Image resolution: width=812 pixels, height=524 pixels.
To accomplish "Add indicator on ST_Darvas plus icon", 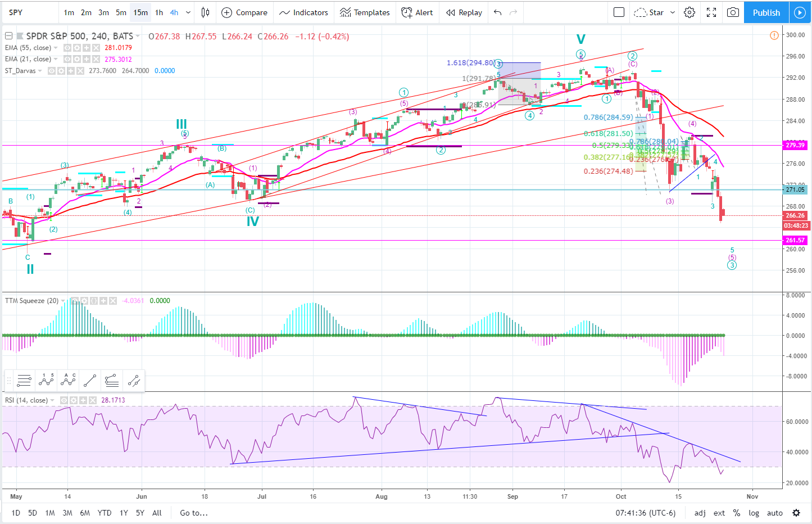I will tap(71, 71).
